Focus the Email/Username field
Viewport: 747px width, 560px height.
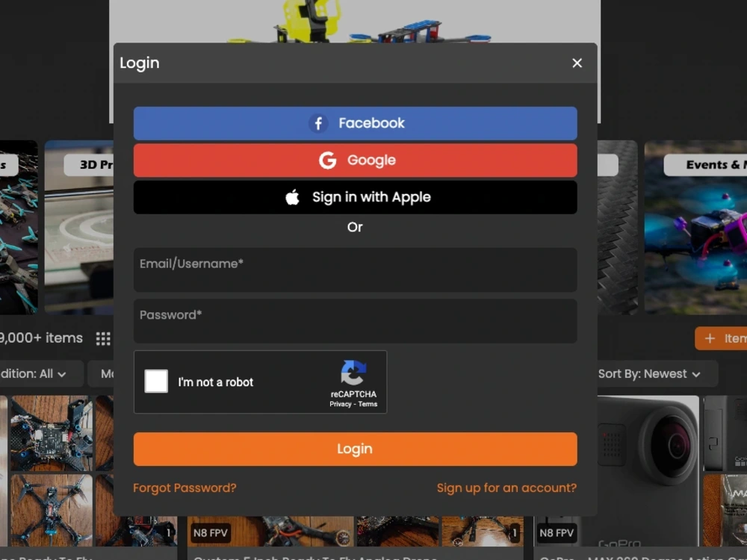tap(355, 270)
